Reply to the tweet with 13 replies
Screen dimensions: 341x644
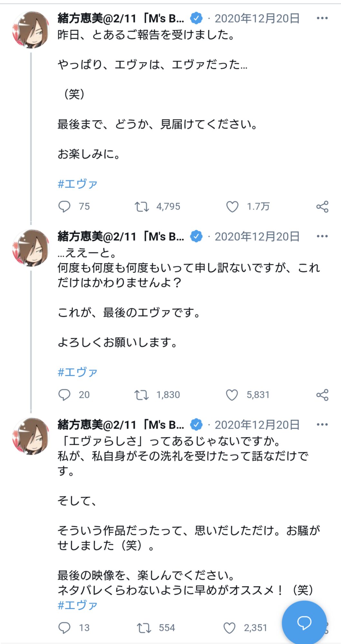tap(64, 628)
